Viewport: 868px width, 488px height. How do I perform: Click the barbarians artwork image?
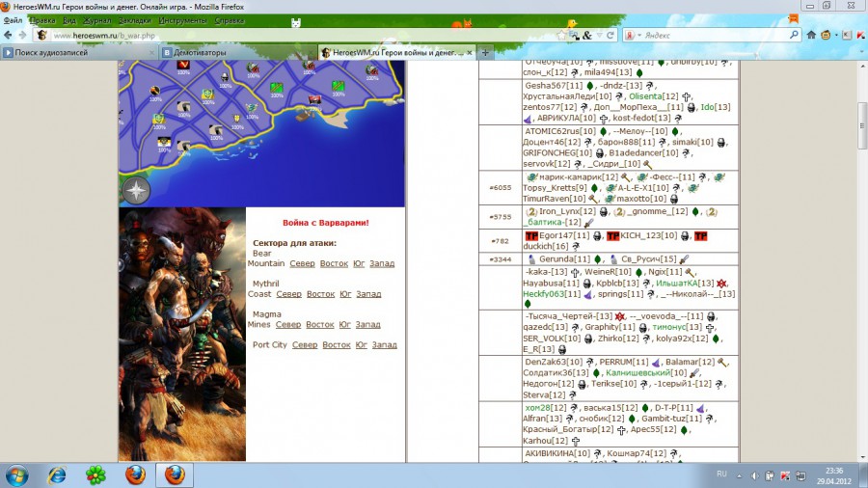(182, 335)
